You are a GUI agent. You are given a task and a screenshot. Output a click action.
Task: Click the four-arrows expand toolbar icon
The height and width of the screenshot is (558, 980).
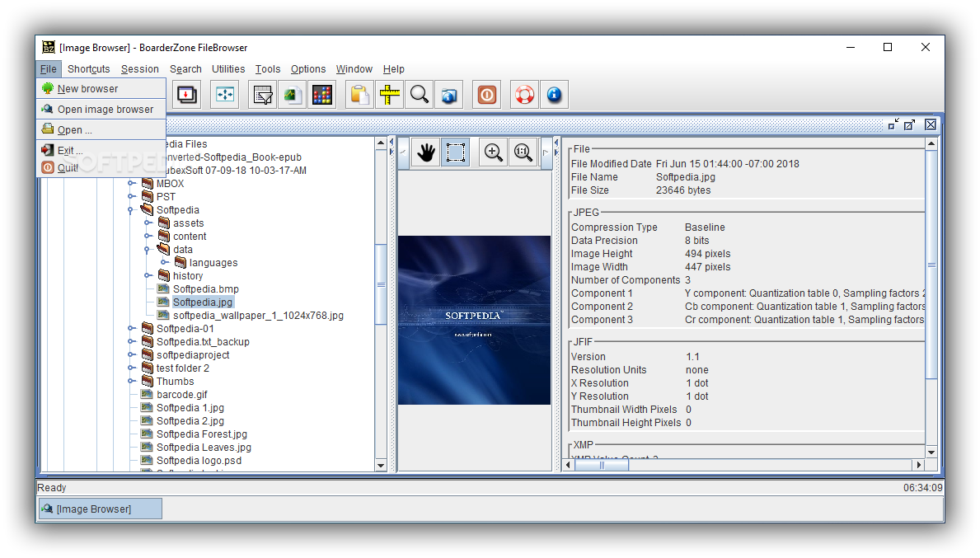pyautogui.click(x=224, y=95)
